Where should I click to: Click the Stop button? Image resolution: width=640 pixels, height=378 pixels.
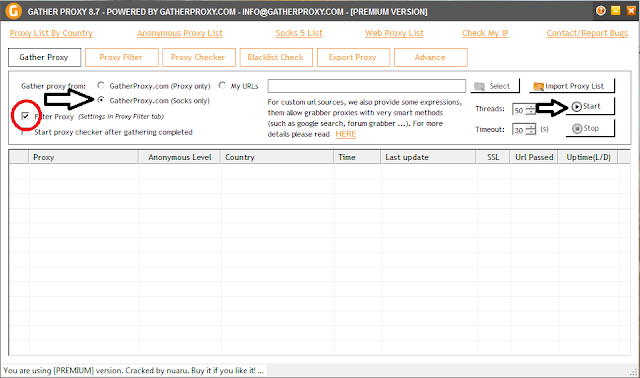pos(590,128)
